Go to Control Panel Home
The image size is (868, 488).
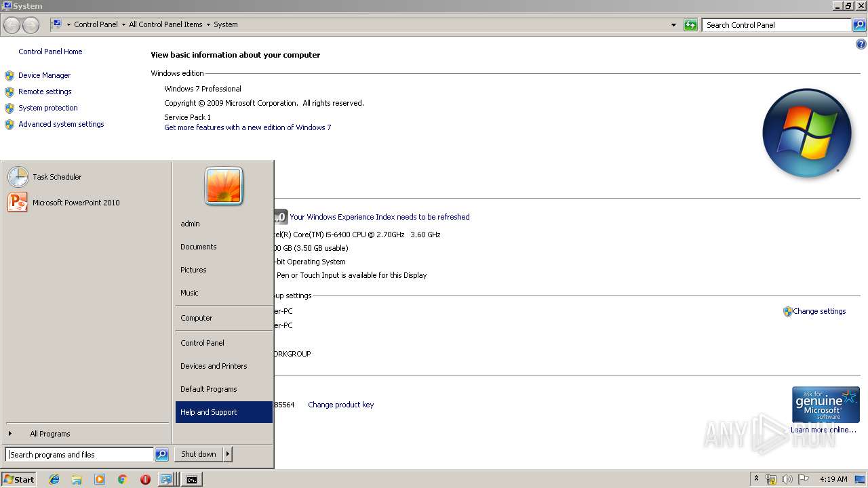pyautogui.click(x=50, y=52)
